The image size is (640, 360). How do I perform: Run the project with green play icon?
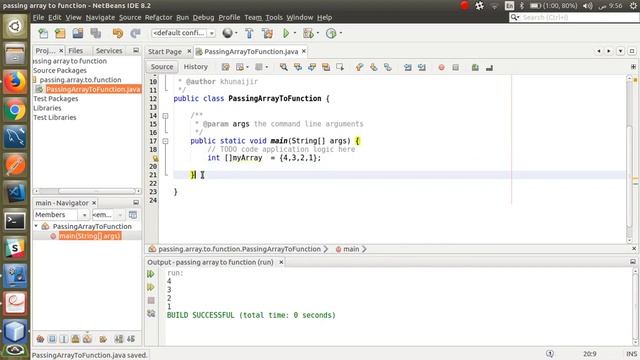click(x=286, y=33)
